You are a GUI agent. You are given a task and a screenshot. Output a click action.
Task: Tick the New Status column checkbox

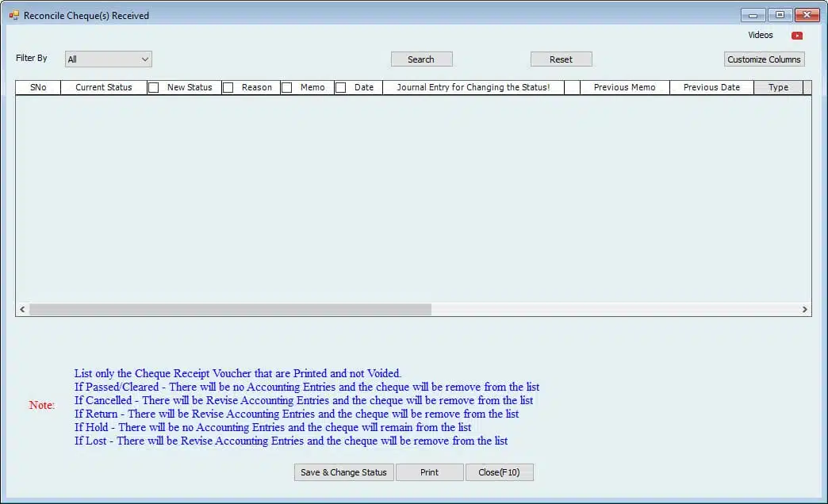(x=154, y=88)
